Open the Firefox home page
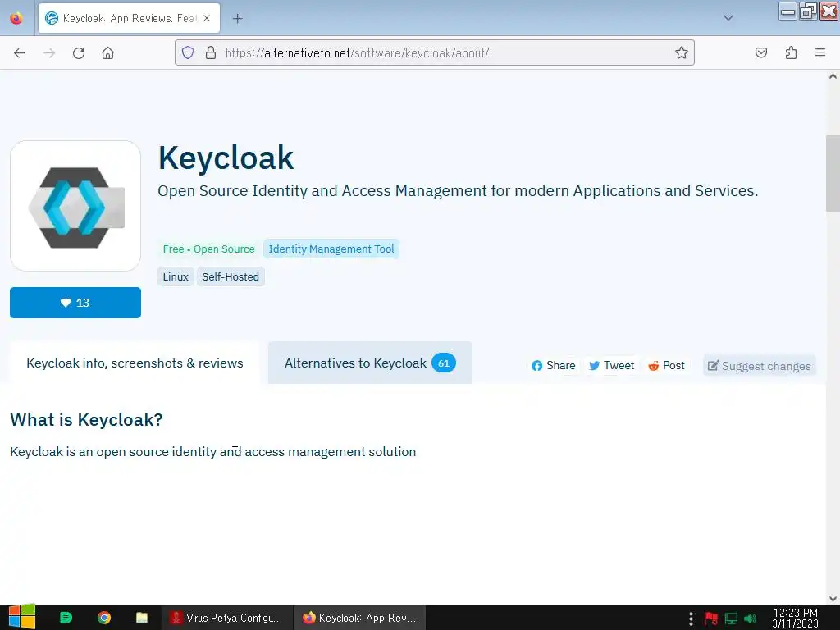This screenshot has height=630, width=840. (x=108, y=53)
